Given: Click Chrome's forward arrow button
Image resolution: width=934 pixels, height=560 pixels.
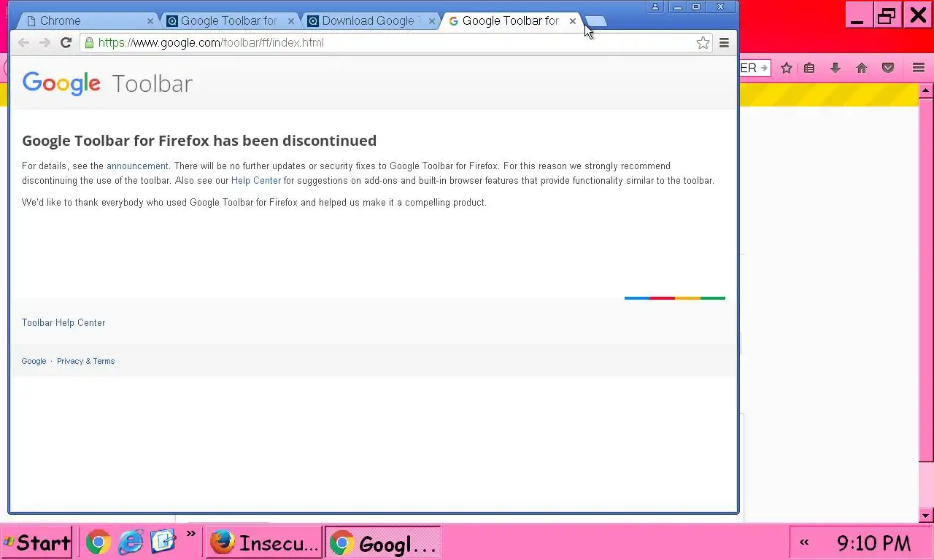Looking at the screenshot, I should click(x=45, y=43).
